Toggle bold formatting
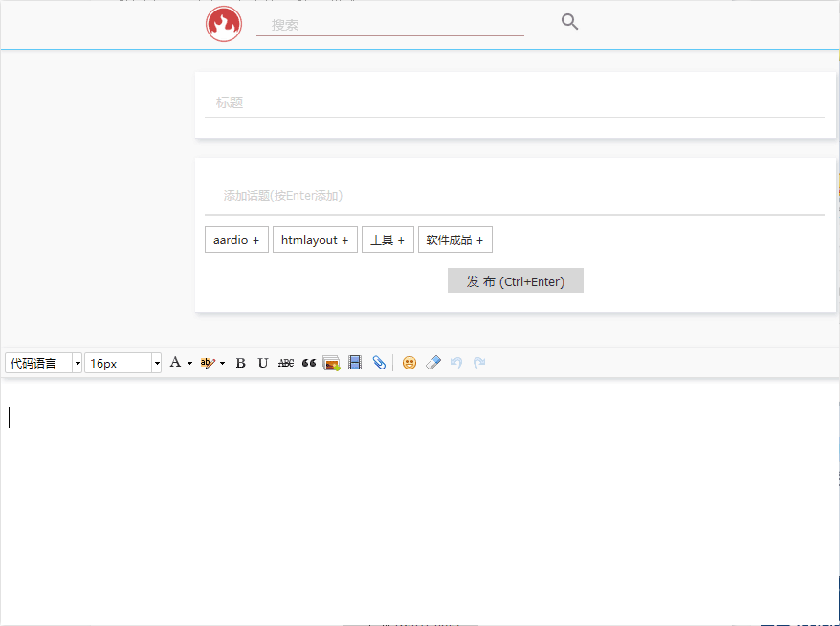Screen dimensions: 840x626 240,363
